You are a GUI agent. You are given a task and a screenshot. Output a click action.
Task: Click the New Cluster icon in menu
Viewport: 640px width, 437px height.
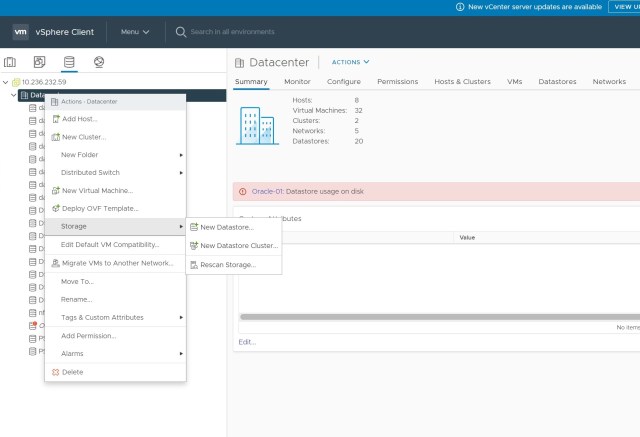[x=55, y=137]
